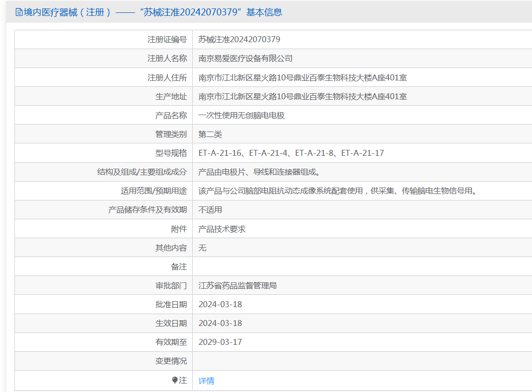Click the 注册证编号 label
Viewport: 532px width, 392px height.
(167, 40)
